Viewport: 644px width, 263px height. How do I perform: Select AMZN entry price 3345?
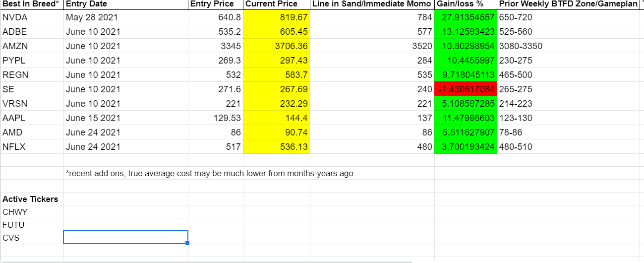(216, 47)
